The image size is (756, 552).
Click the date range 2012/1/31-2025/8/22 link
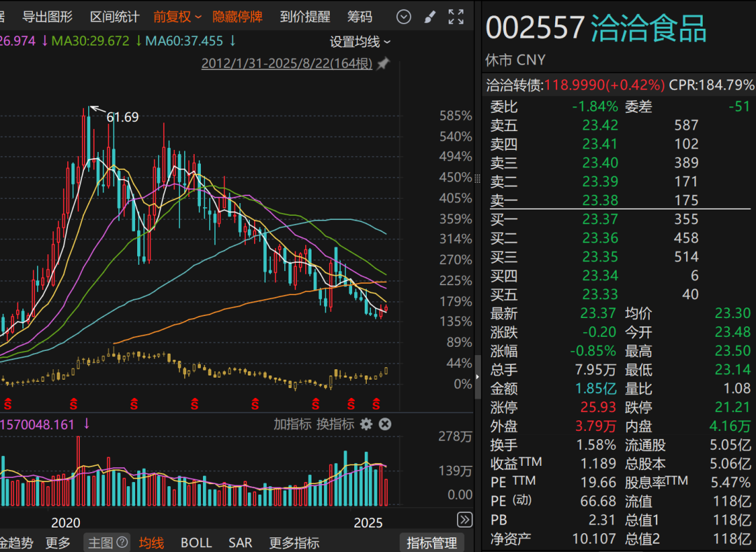pyautogui.click(x=287, y=63)
